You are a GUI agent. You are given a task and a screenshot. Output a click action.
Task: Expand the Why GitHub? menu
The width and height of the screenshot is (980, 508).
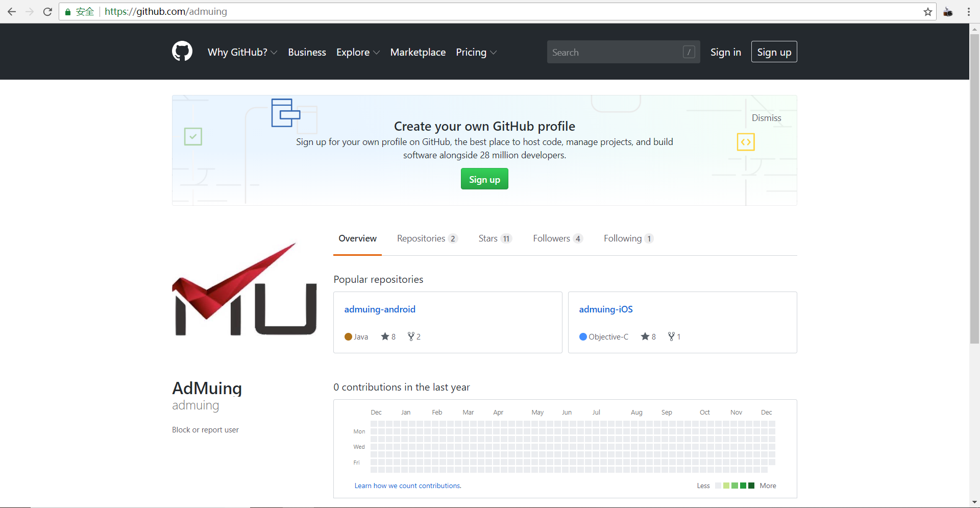pyautogui.click(x=242, y=52)
